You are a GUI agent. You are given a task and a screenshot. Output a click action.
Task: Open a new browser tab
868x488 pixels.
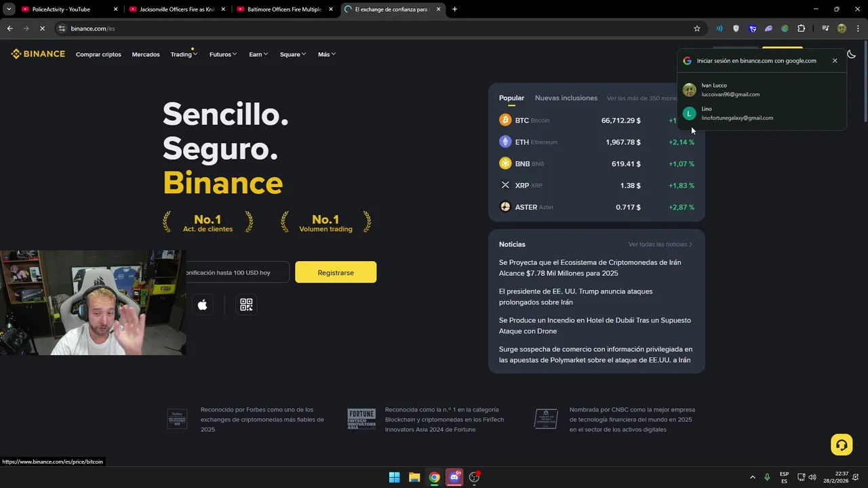pyautogui.click(x=454, y=9)
